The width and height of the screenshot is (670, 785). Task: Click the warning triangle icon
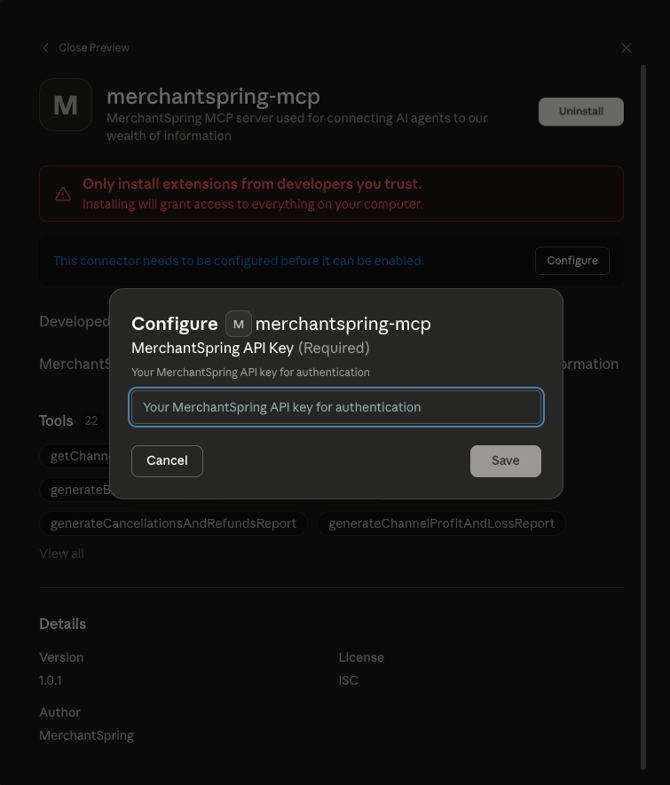(x=63, y=194)
